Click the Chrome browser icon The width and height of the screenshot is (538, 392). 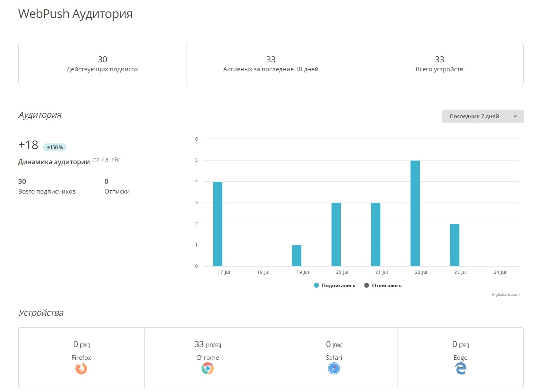208,369
